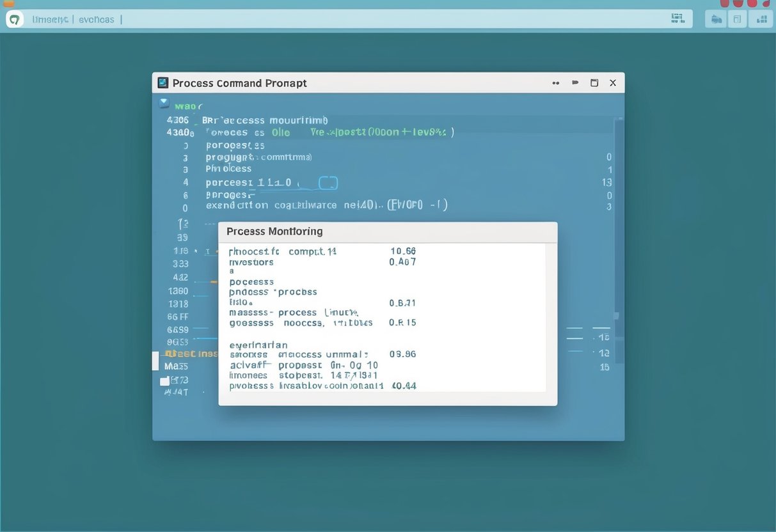Click the circular GitHub-style icon at the top left
This screenshot has width=776, height=532.
click(x=14, y=19)
